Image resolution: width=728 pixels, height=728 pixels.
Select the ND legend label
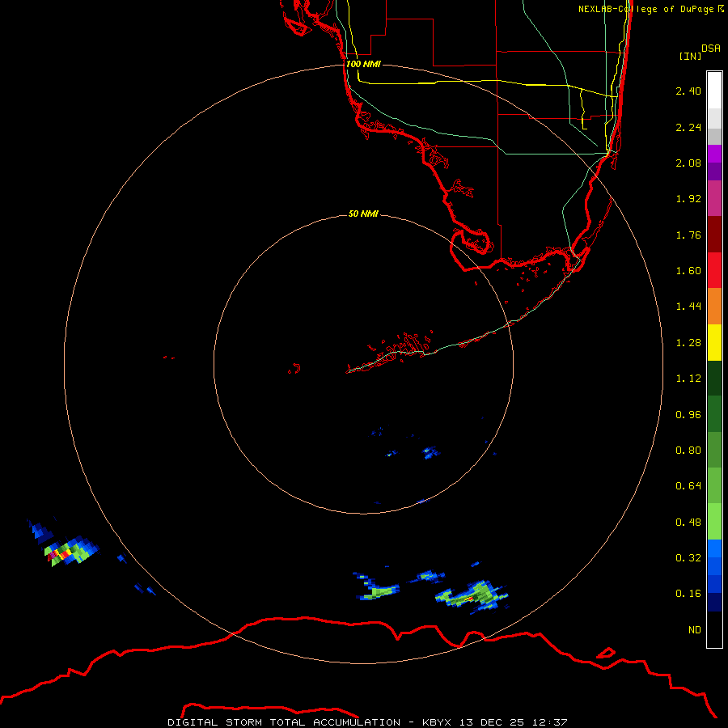tap(695, 630)
